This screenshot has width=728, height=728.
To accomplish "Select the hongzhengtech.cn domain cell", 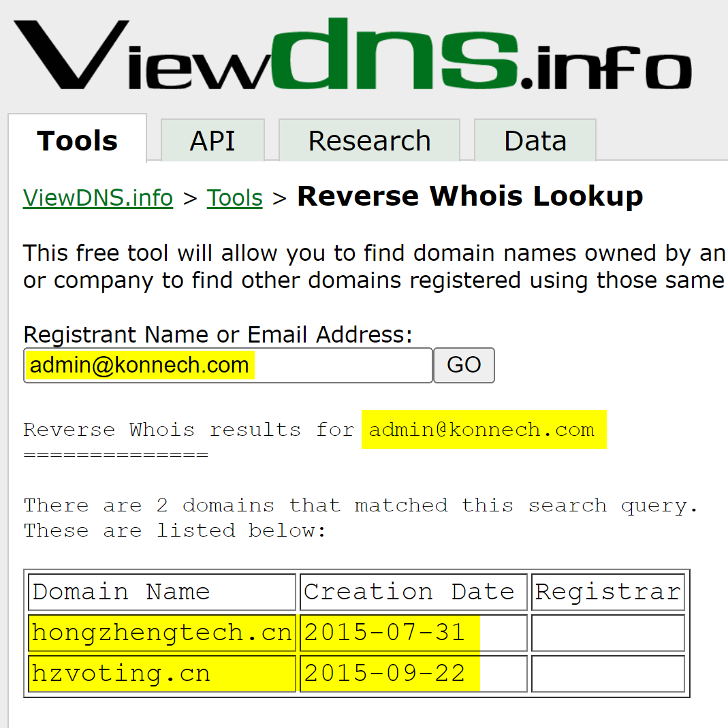I will pyautogui.click(x=162, y=633).
